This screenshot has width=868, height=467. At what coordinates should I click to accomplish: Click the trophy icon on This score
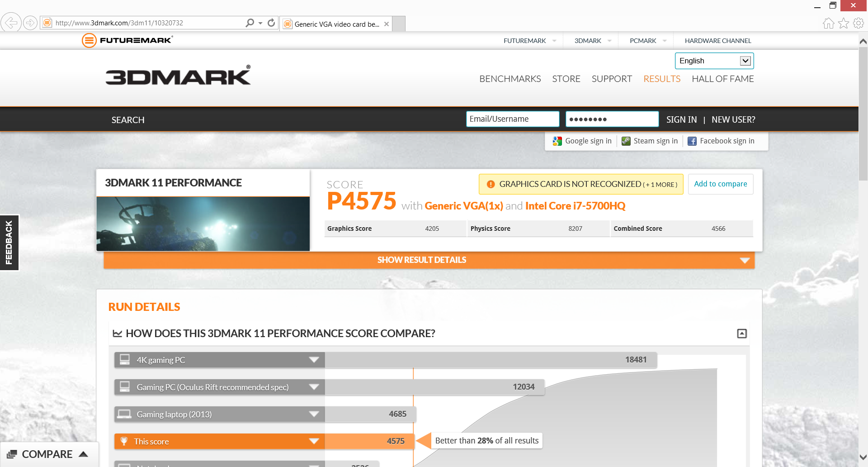click(x=124, y=441)
